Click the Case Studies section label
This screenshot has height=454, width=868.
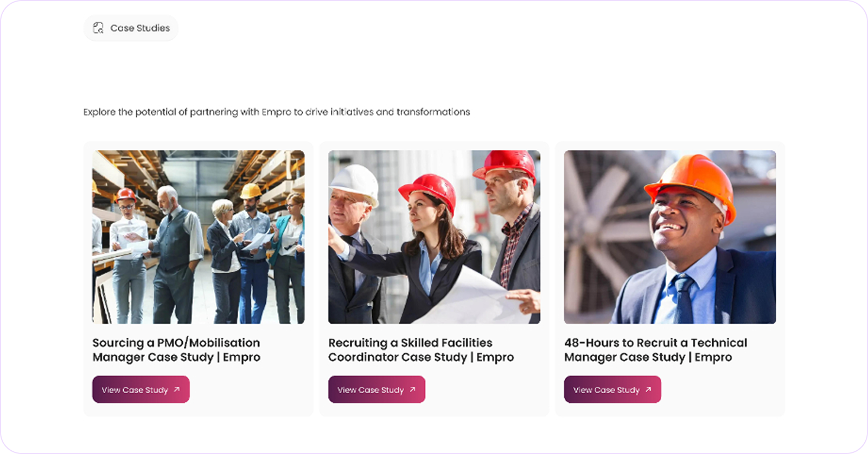click(140, 28)
